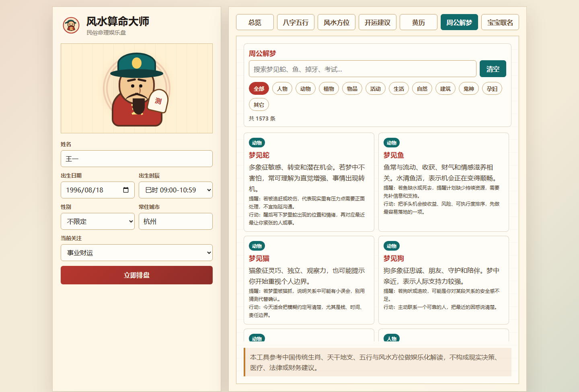This screenshot has width=579, height=392.
Task: Switch to the 八字五行 tab
Action: [296, 22]
